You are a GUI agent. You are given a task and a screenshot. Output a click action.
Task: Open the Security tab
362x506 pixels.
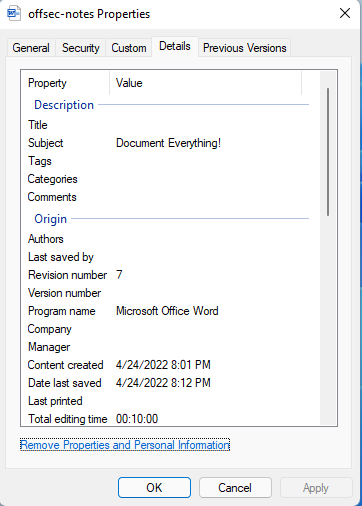(81, 48)
